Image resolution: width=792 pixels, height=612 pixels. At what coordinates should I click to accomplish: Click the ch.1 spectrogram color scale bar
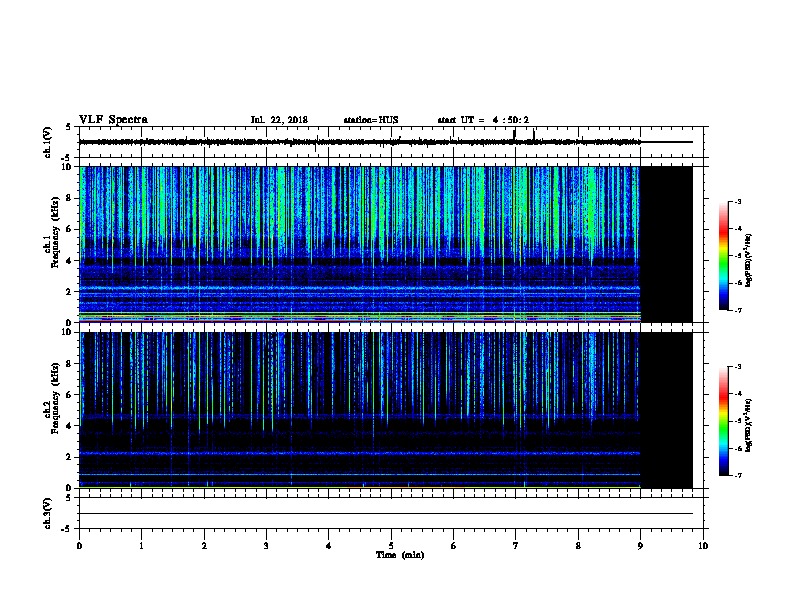[723, 256]
